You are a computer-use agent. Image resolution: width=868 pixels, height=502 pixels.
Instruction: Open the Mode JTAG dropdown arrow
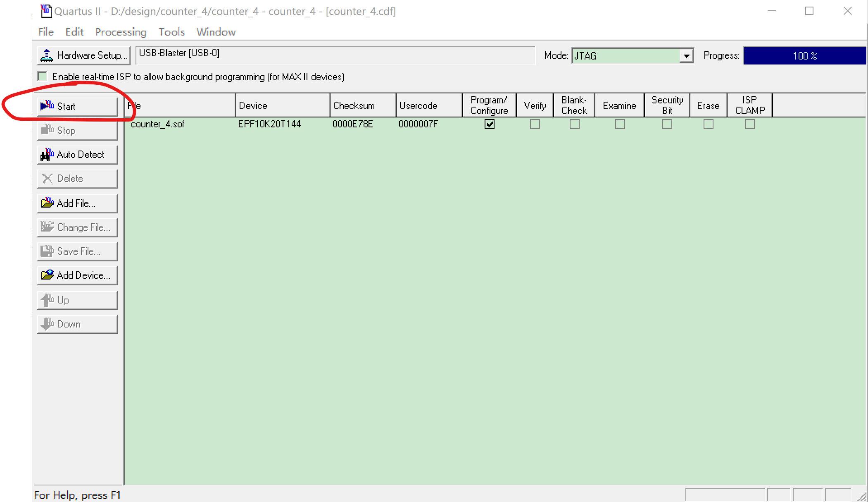(x=686, y=55)
